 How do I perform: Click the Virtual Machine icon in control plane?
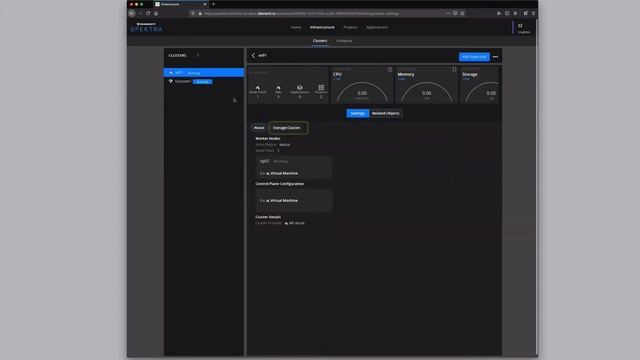[268, 201]
